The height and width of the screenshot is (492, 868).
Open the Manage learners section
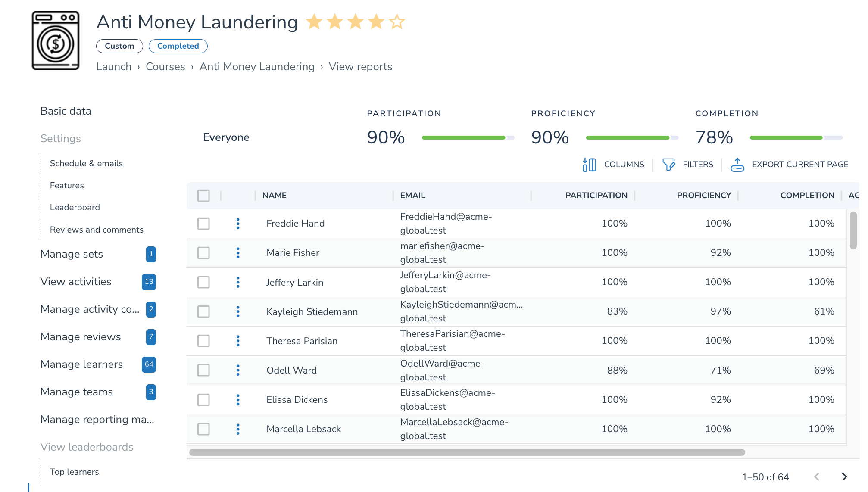[x=81, y=364]
